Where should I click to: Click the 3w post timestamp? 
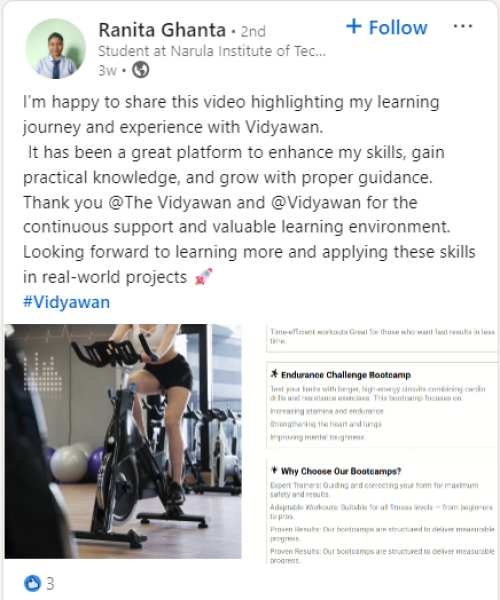click(x=107, y=70)
